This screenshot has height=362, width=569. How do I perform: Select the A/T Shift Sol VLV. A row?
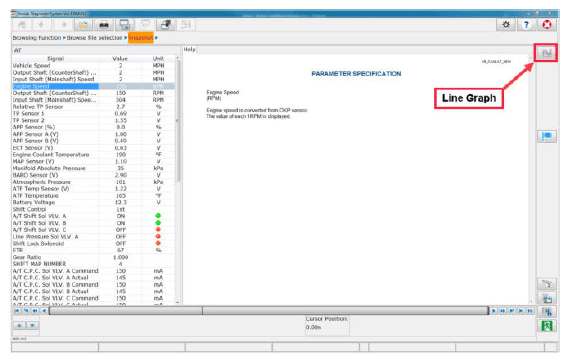point(94,216)
